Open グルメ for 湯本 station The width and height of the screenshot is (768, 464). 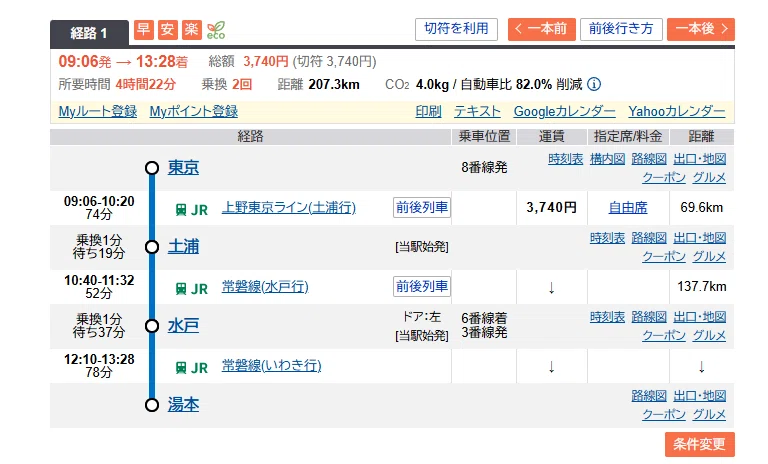click(x=709, y=414)
